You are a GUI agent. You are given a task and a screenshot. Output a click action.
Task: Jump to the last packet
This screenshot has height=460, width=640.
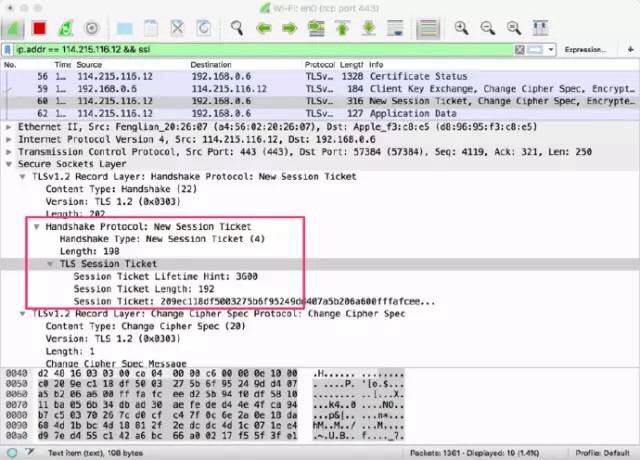pyautogui.click(x=368, y=28)
